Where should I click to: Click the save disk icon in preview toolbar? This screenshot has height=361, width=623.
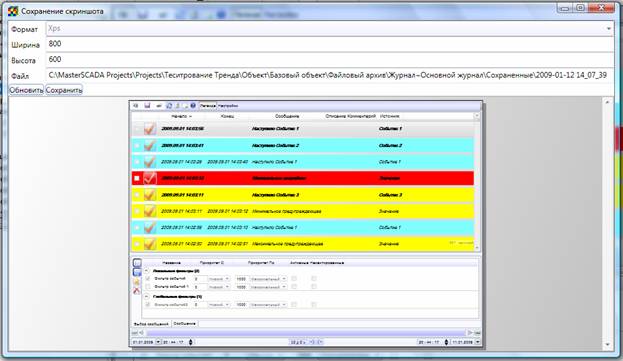[147, 106]
